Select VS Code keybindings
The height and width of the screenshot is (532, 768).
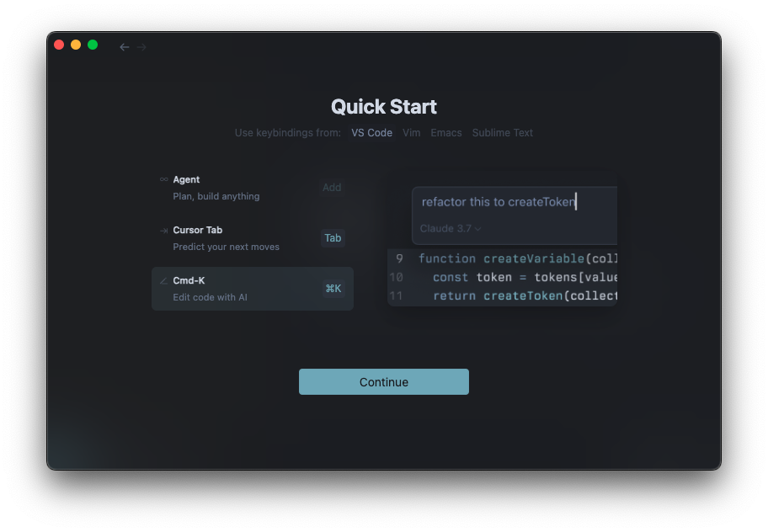pyautogui.click(x=371, y=133)
